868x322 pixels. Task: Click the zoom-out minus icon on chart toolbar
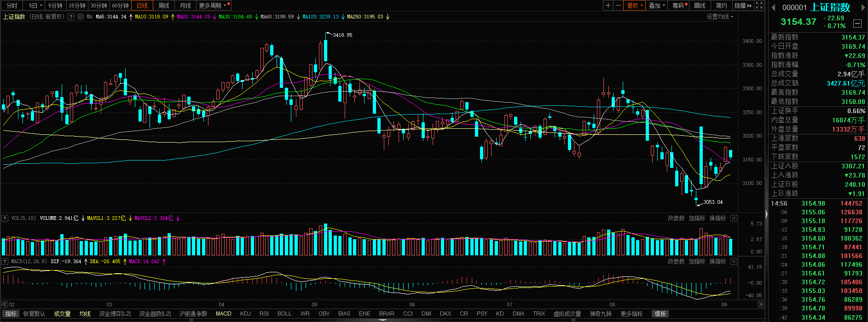point(618,6)
